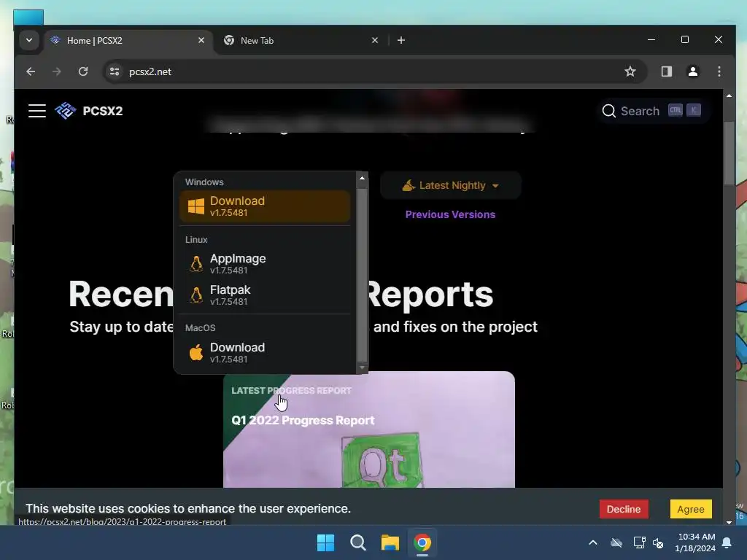Click the Chrome icon on the taskbar
The image size is (747, 560).
point(422,542)
